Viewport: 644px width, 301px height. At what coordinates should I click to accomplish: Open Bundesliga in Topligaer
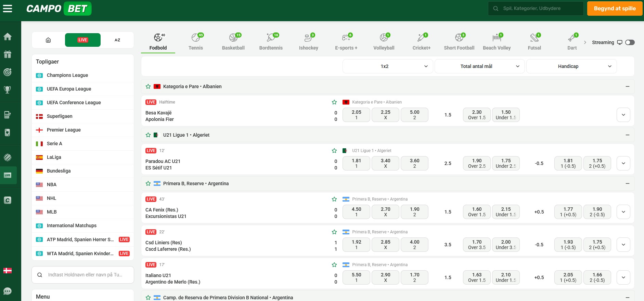pyautogui.click(x=83, y=171)
